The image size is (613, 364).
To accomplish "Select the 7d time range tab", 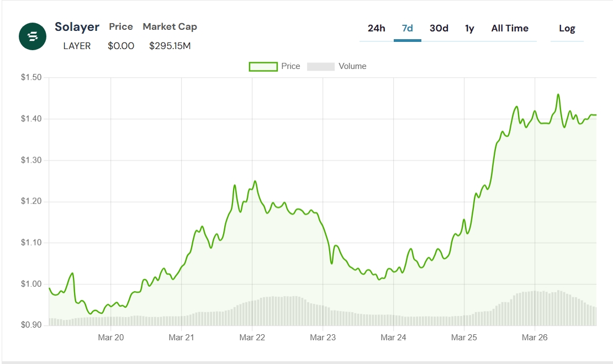I will click(408, 29).
